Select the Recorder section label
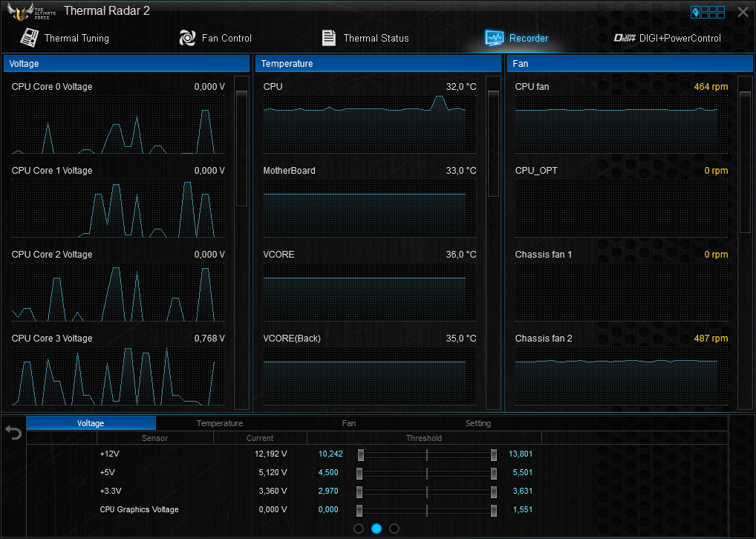 point(529,38)
